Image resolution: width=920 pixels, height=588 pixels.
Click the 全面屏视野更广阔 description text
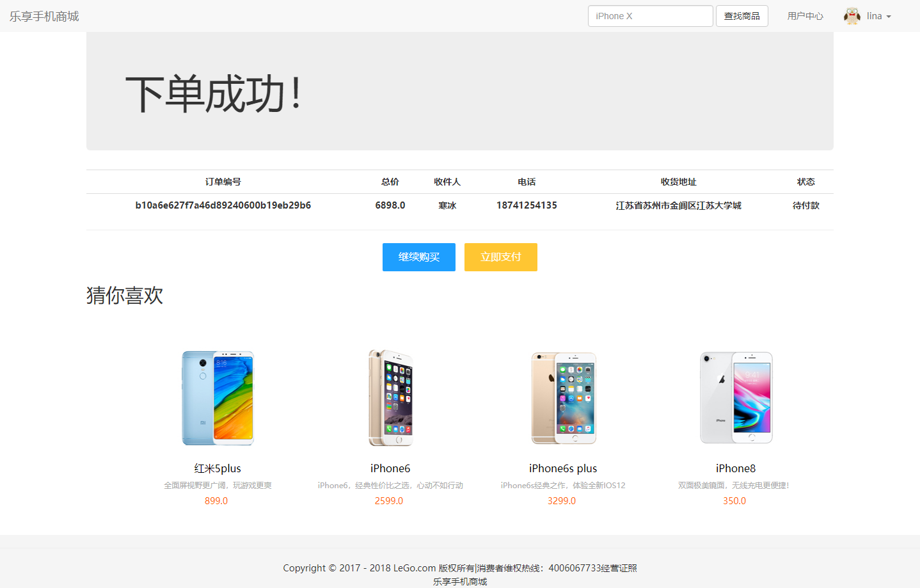[218, 486]
